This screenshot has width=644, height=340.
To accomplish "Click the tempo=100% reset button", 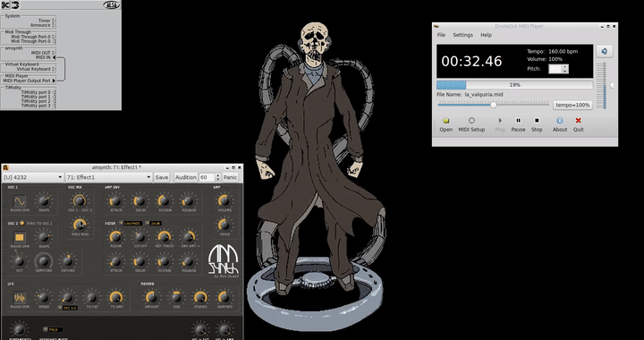I will [572, 105].
